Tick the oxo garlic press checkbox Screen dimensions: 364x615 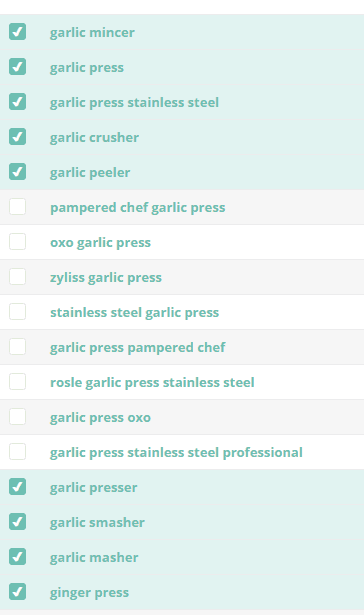click(18, 242)
